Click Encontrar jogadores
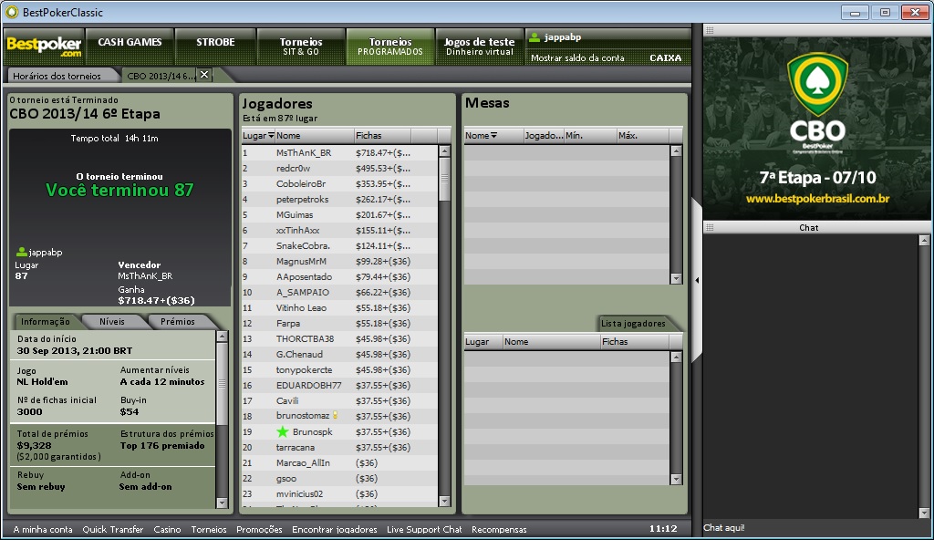 point(334,529)
